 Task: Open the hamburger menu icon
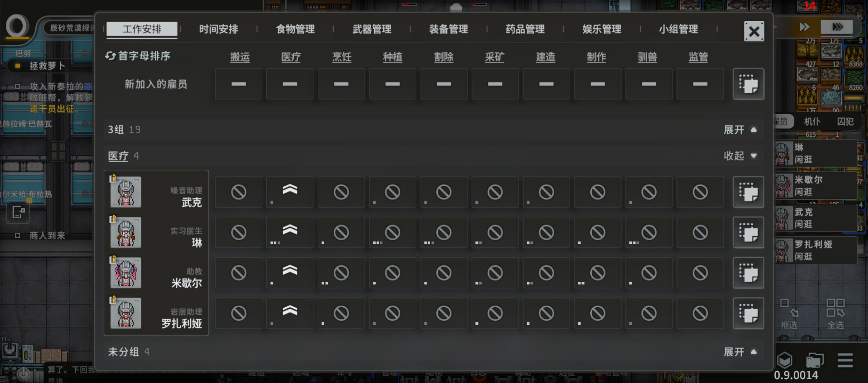845,360
